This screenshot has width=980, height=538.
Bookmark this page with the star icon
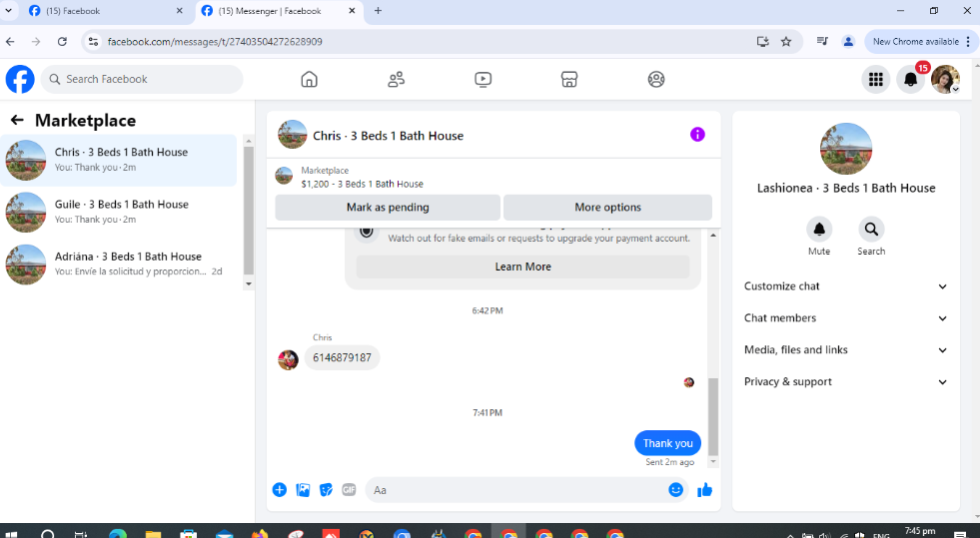[x=786, y=42]
